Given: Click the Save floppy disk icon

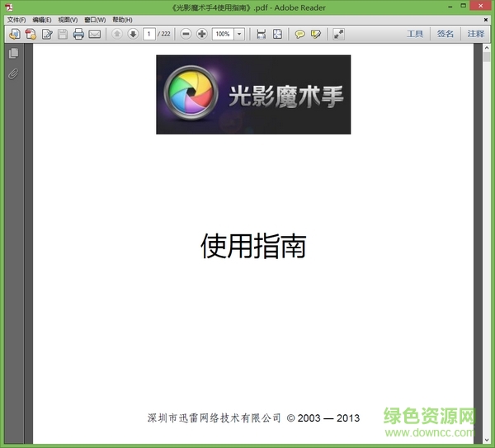Looking at the screenshot, I should pos(63,34).
